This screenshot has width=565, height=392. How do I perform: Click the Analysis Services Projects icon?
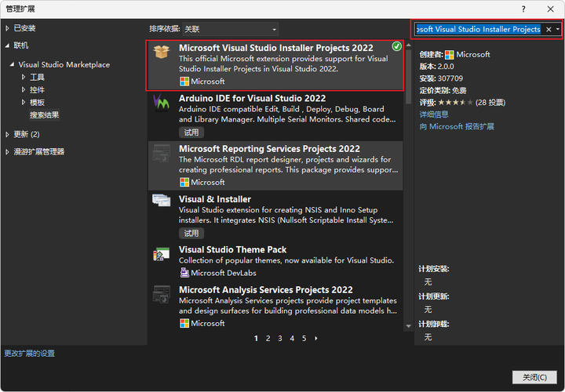click(x=162, y=294)
